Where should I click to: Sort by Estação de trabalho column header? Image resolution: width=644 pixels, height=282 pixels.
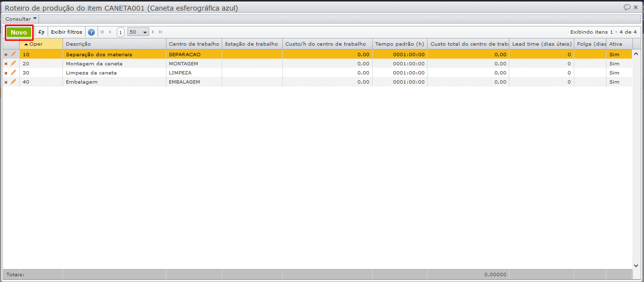[252, 44]
